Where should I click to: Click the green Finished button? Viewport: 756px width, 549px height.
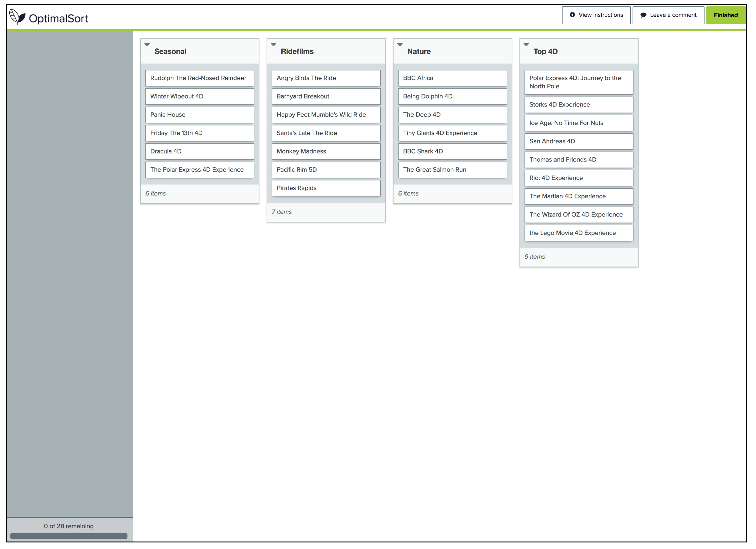click(726, 15)
